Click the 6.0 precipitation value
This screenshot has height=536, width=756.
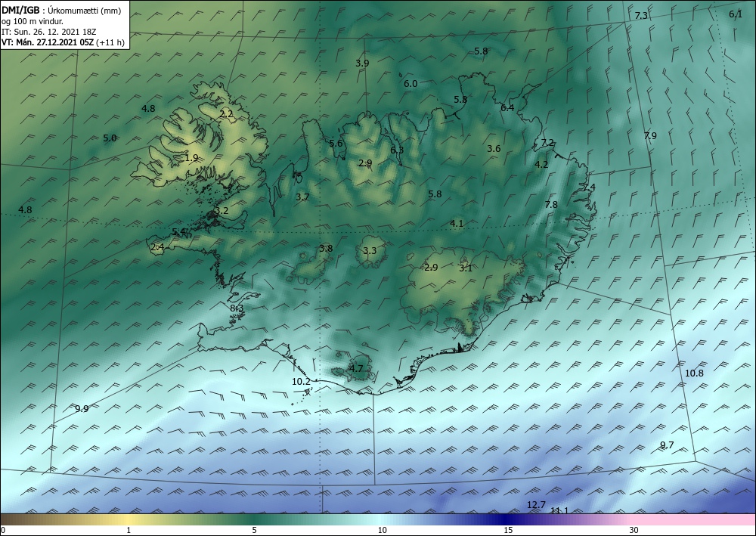click(x=411, y=84)
